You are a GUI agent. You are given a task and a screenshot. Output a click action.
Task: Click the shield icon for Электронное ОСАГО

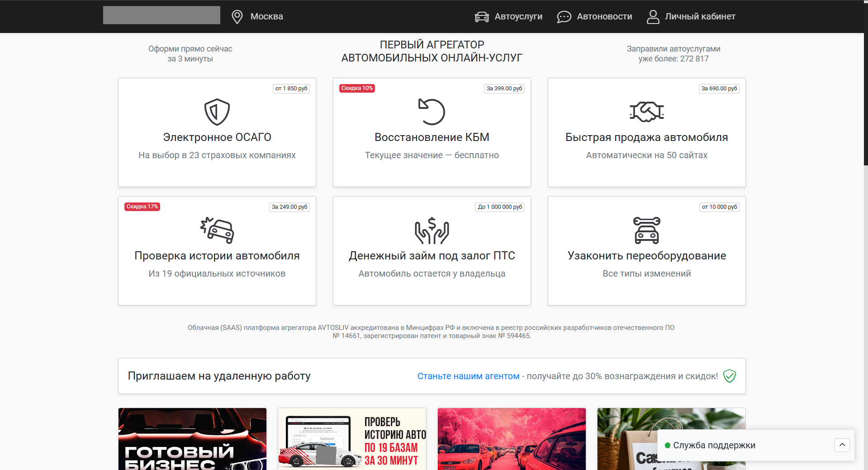(217, 112)
